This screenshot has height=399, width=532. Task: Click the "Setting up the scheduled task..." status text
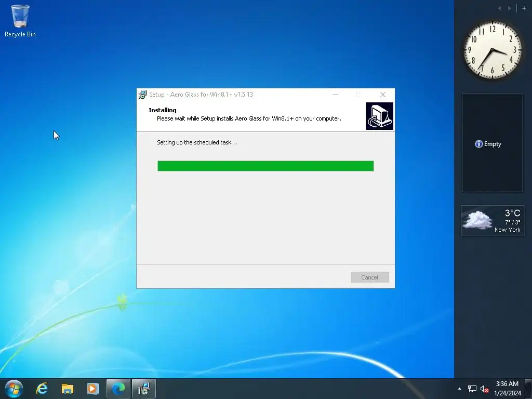[x=197, y=142]
